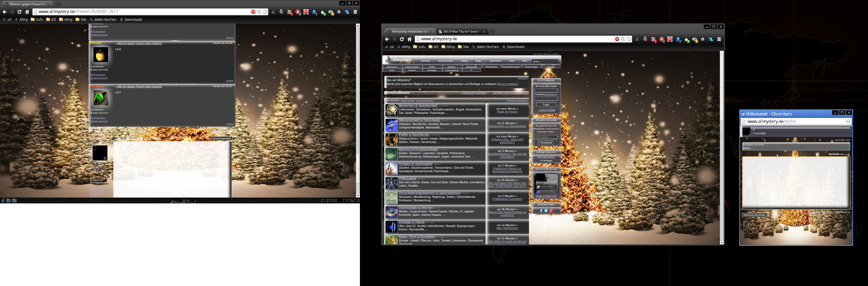Click red stop-hand extension icon in middle window
This screenshot has height=286, width=868.
pyautogui.click(x=662, y=39)
